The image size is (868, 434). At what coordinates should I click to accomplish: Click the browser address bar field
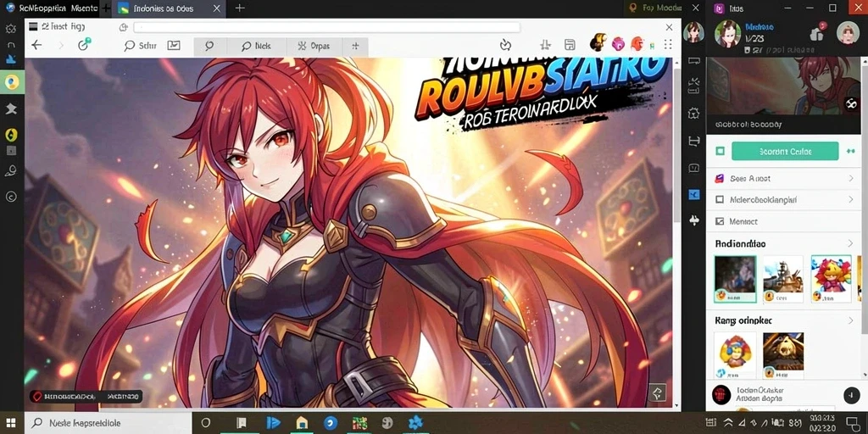tap(326, 27)
